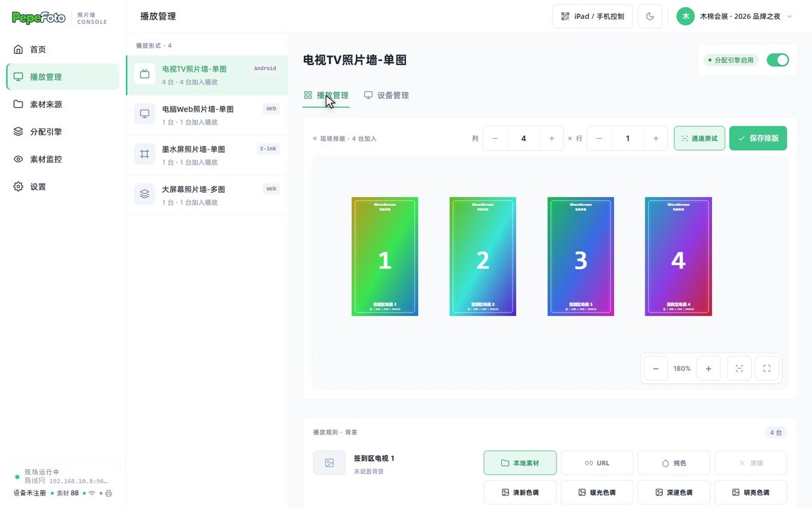Select screen thumbnail number 2
Viewport: 812px width, 508px height.
click(x=482, y=256)
